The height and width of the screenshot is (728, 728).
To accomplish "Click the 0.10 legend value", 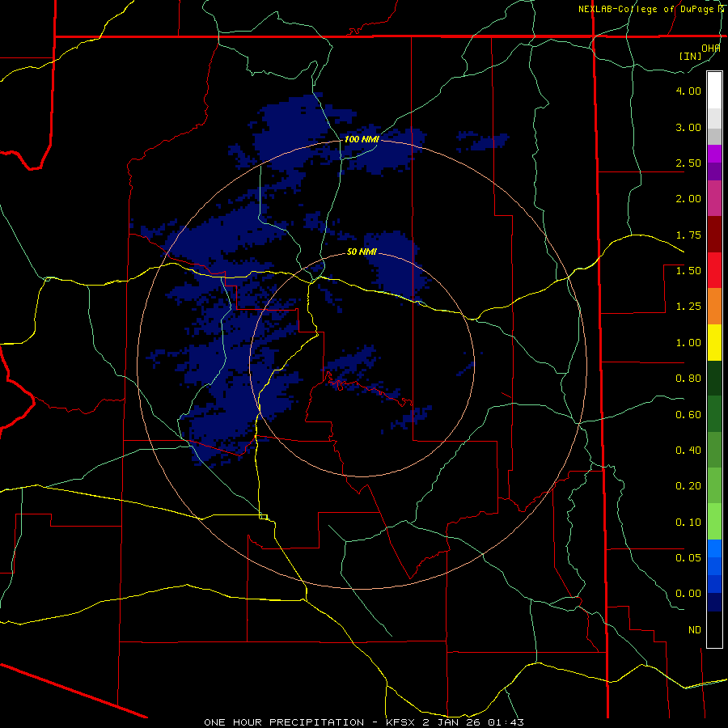I will coord(688,523).
